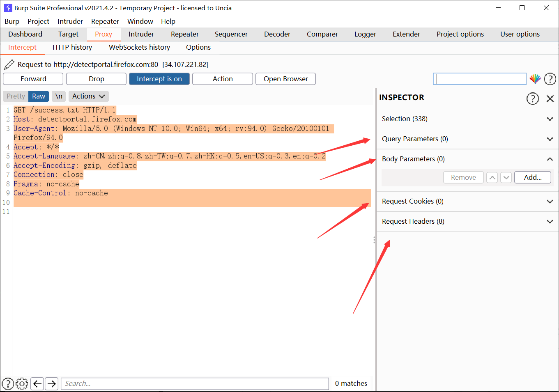
Task: Switch to Pretty view
Action: pyautogui.click(x=16, y=96)
